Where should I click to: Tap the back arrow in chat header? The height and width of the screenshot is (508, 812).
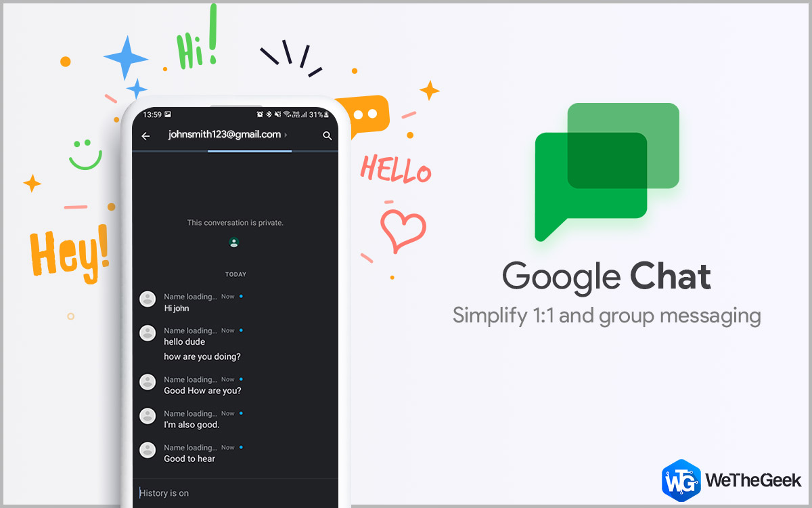pyautogui.click(x=145, y=136)
